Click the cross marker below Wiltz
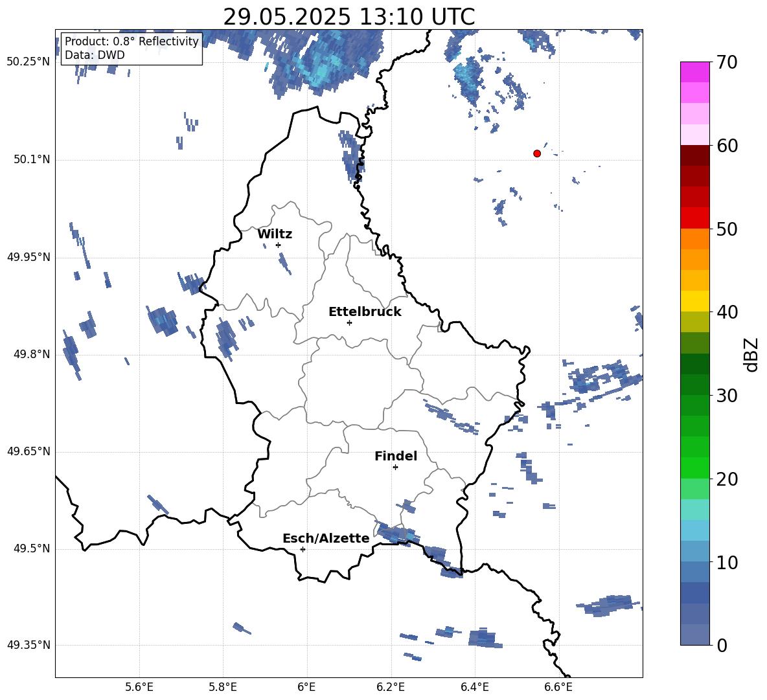The width and height of the screenshot is (767, 700). click(279, 245)
